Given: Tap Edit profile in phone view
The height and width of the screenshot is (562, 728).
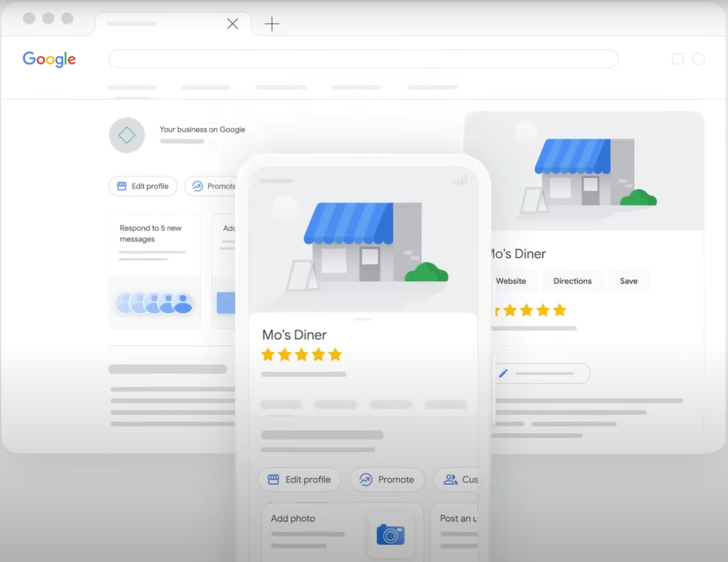Looking at the screenshot, I should pyautogui.click(x=299, y=480).
